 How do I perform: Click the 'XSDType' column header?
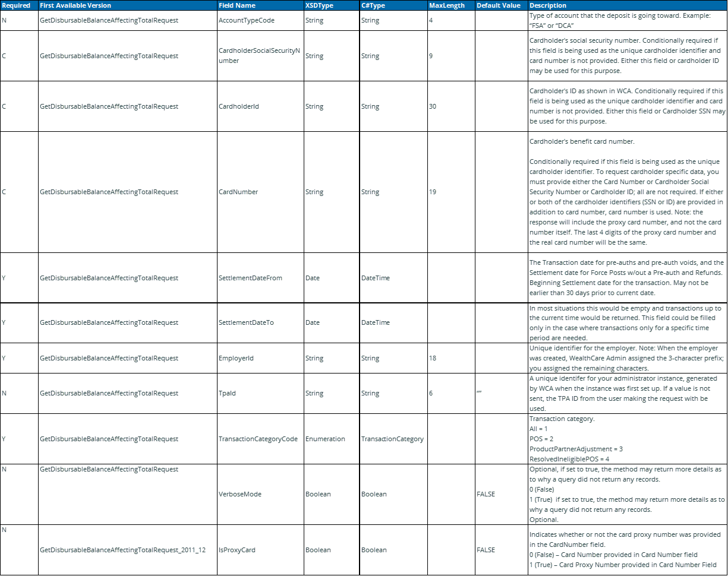click(x=331, y=5)
